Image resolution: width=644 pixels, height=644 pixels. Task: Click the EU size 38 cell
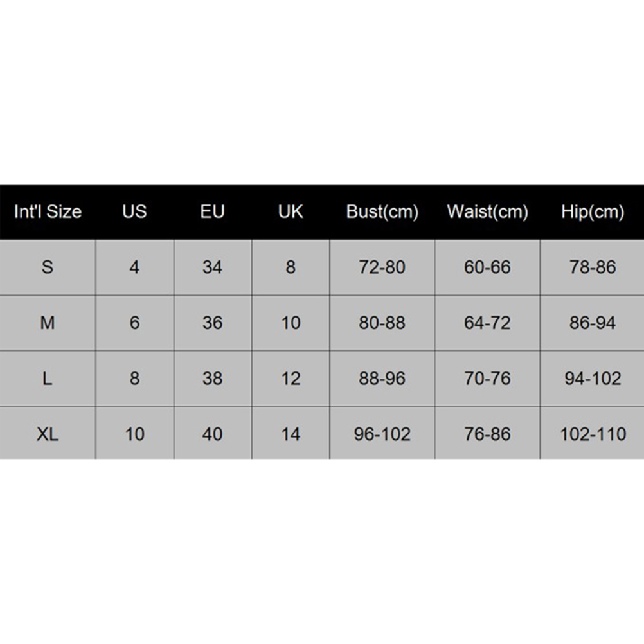click(212, 379)
